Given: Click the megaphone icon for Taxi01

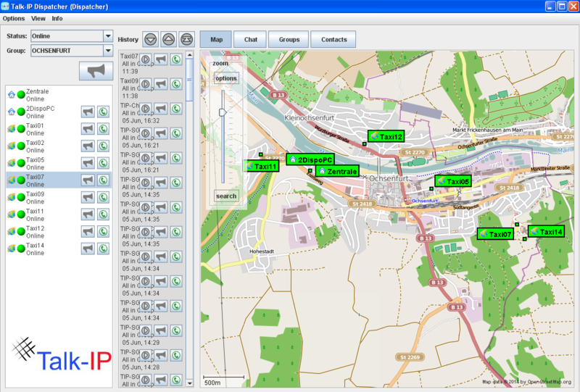Looking at the screenshot, I should click(88, 129).
